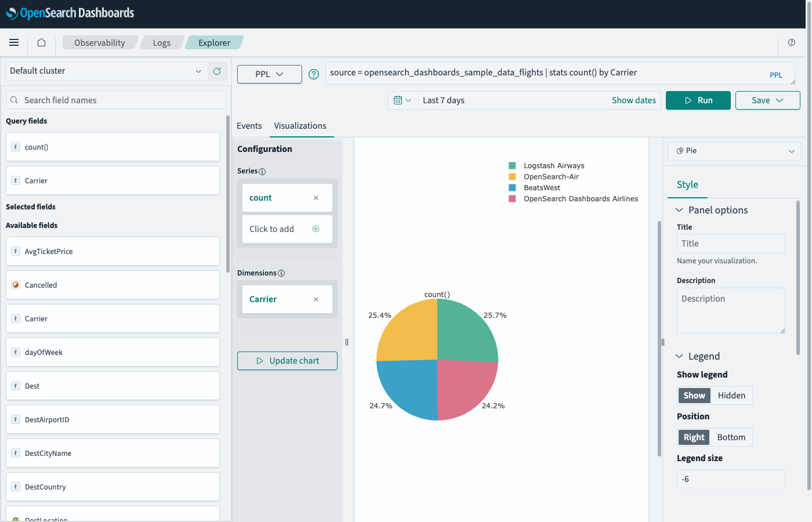This screenshot has width=812, height=522.
Task: Go to Logs breadcrumb
Action: [x=162, y=42]
